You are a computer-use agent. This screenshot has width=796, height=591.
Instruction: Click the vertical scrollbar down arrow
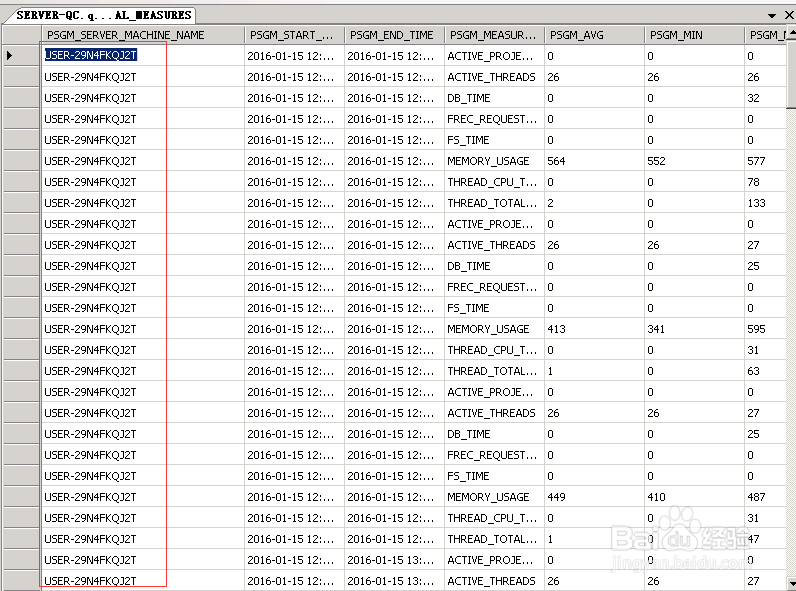[x=791, y=583]
